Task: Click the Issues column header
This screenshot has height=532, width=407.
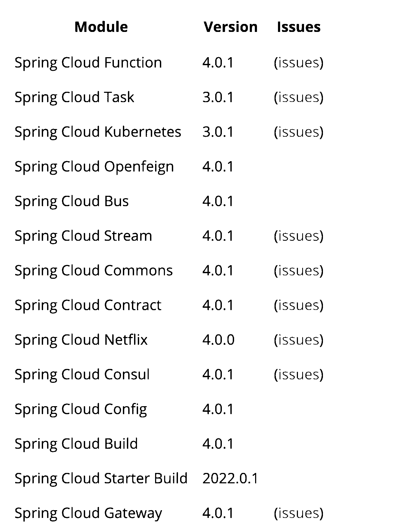Action: click(x=299, y=27)
